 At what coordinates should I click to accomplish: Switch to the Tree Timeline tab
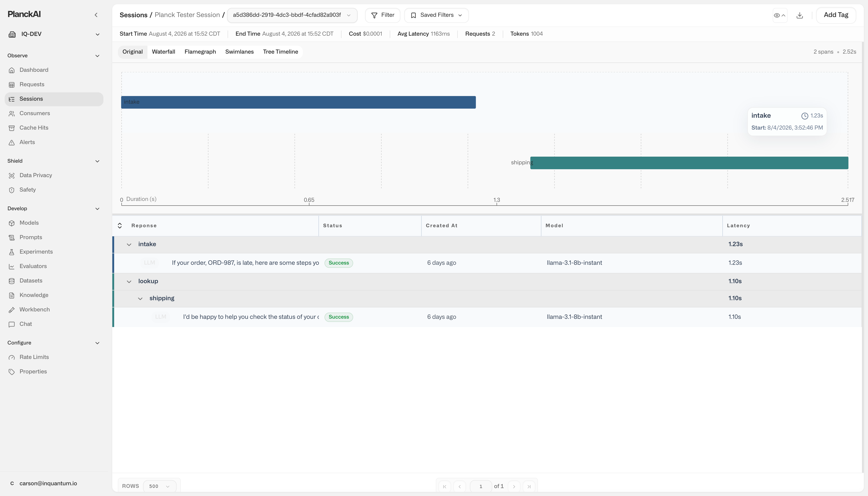point(280,52)
